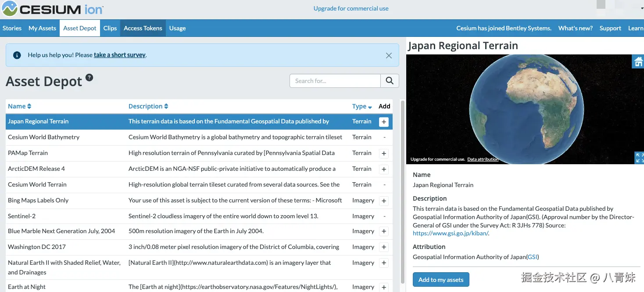The image size is (644, 292).
Task: Click the Cesium ion logo
Action: click(x=53, y=9)
